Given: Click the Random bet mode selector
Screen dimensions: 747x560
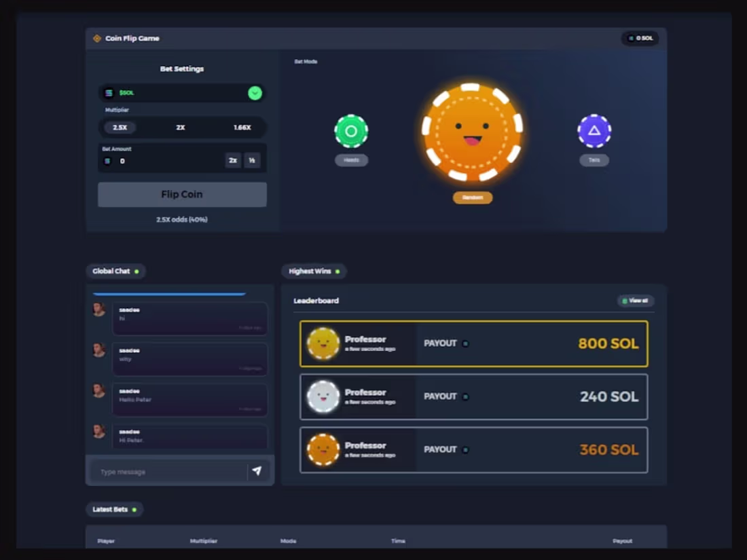Looking at the screenshot, I should pos(472,198).
